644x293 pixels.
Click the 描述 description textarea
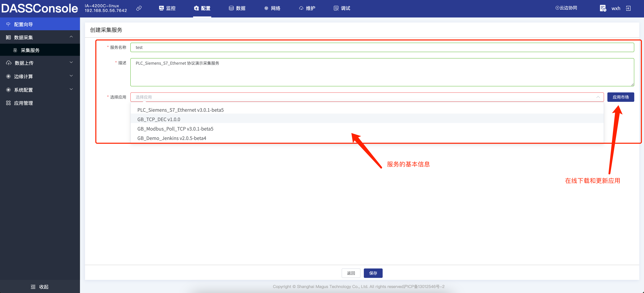pyautogui.click(x=382, y=72)
